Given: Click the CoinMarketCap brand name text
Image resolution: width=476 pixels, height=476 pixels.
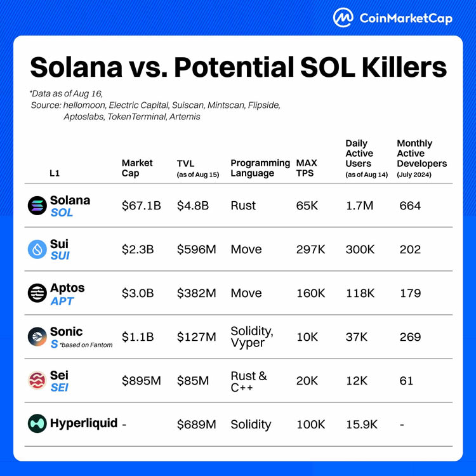Looking at the screenshot, I should pos(406,18).
